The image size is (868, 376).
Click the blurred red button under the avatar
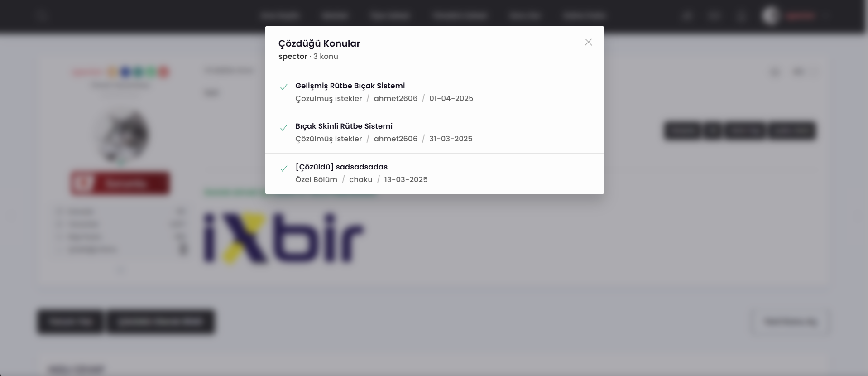[x=120, y=183]
